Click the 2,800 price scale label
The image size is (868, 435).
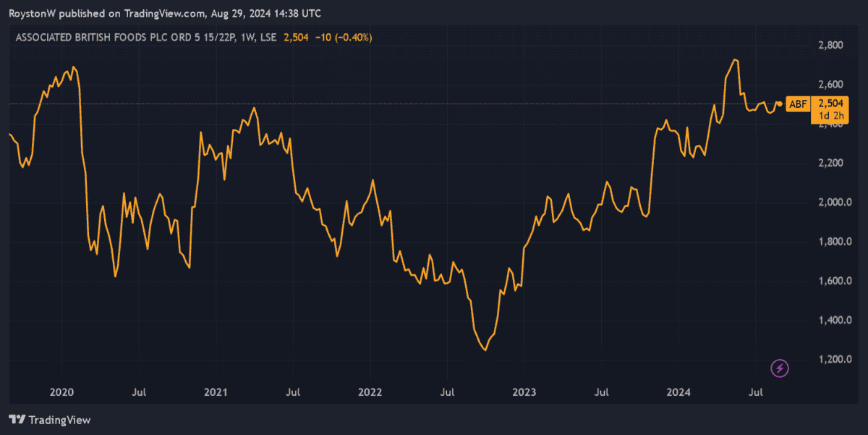coord(829,45)
